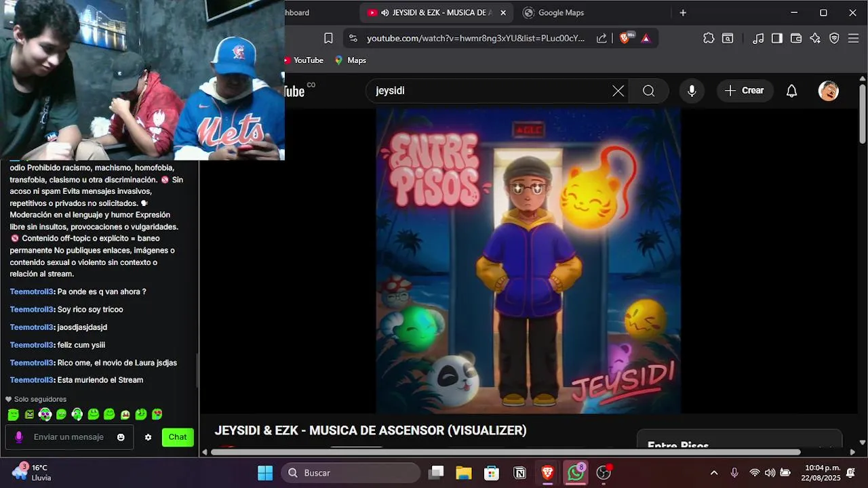Click the right arrow of horizontal scrollbar
This screenshot has width=868, height=488.
[x=852, y=452]
